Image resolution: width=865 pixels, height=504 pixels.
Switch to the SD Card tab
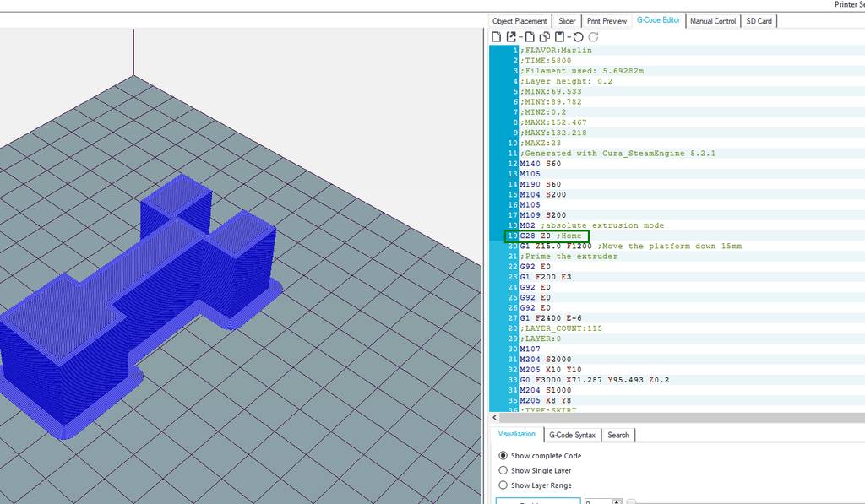coord(759,21)
